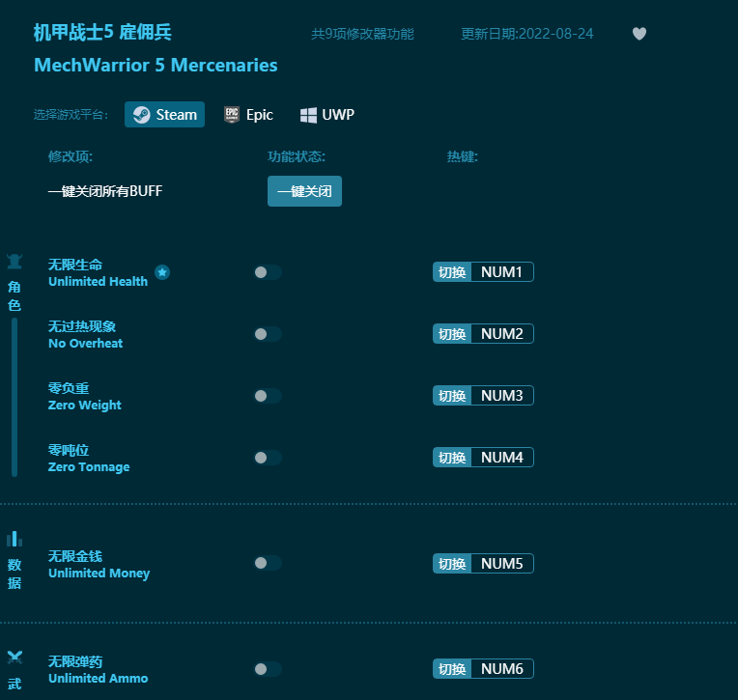
Task: Edit the NUM6 hotkey field
Action: (501, 669)
